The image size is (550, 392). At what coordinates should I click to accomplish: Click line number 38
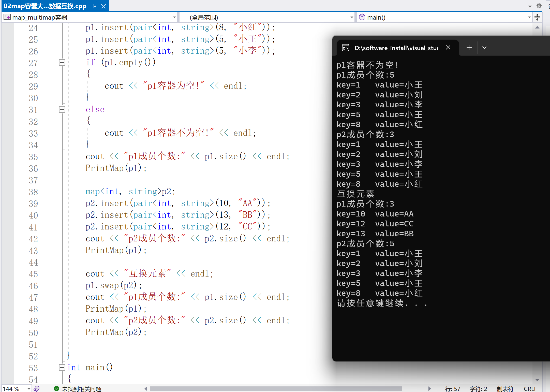(33, 192)
